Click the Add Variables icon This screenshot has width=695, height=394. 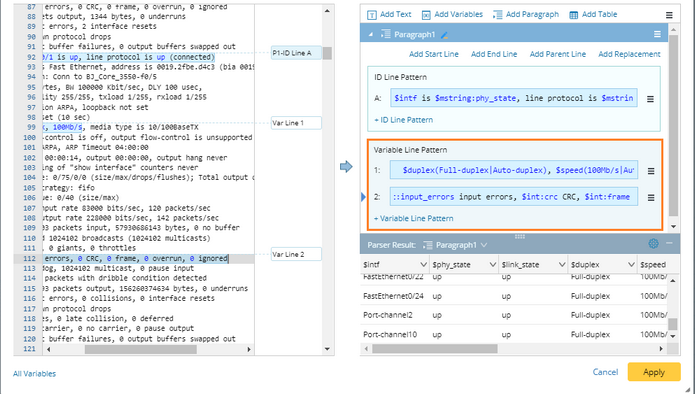click(426, 15)
